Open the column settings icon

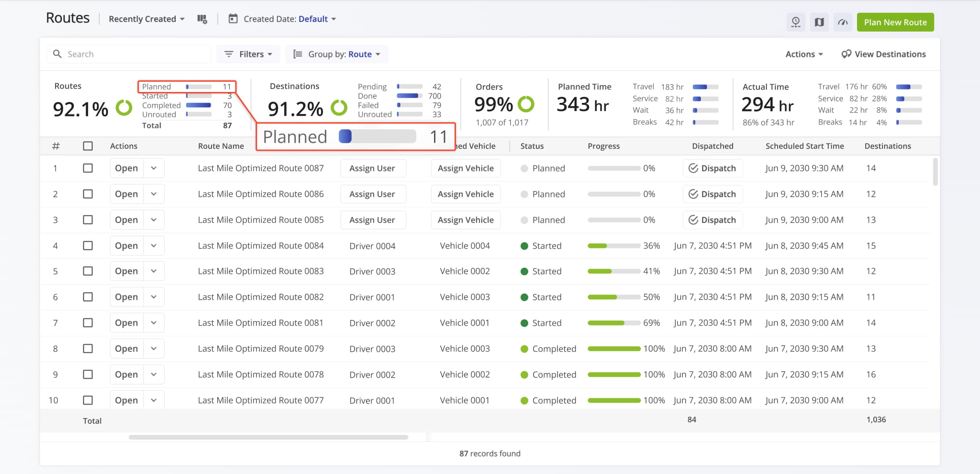tap(202, 19)
